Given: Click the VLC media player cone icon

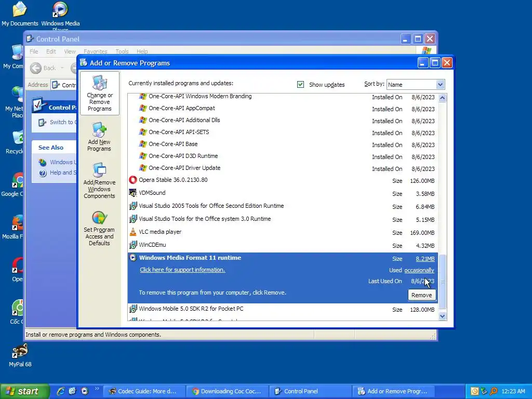Looking at the screenshot, I should click(x=133, y=232).
